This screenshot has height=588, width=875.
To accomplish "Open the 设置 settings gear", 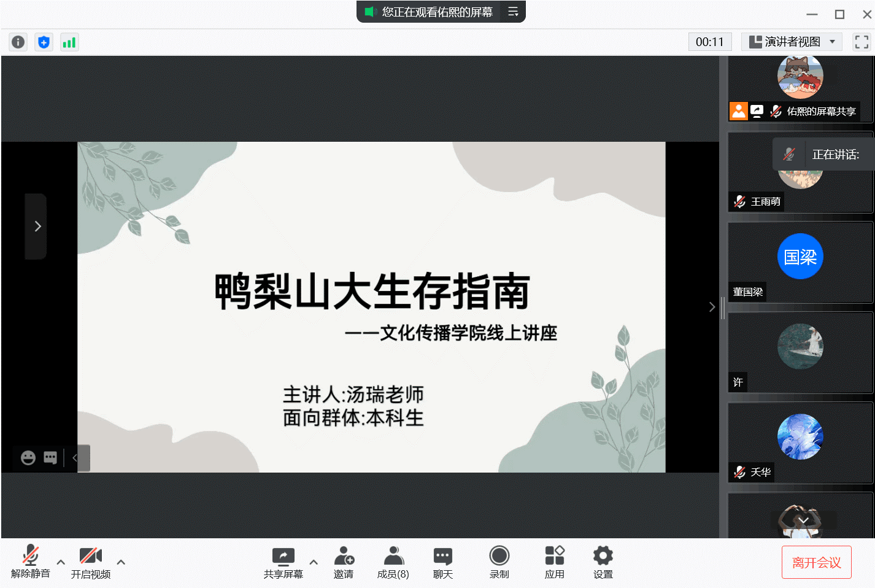I will point(603,562).
